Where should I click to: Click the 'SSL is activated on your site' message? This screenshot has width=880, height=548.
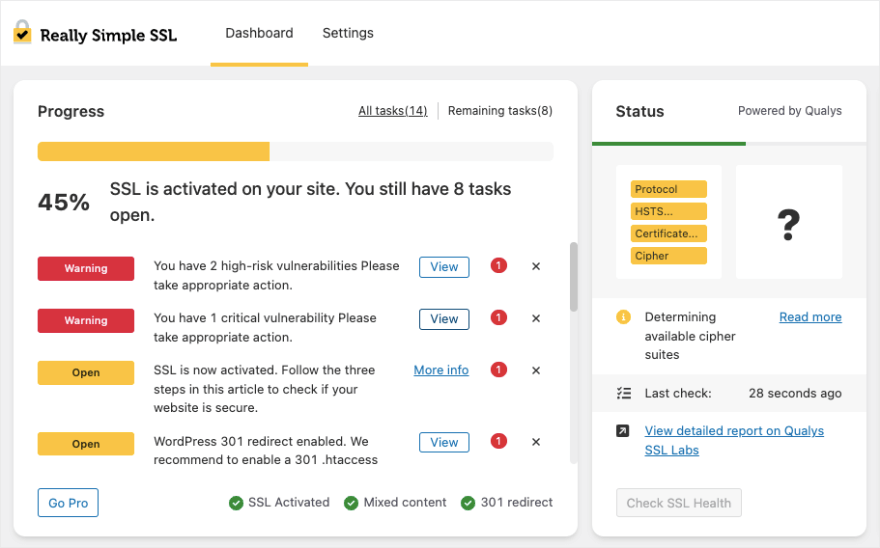point(310,202)
